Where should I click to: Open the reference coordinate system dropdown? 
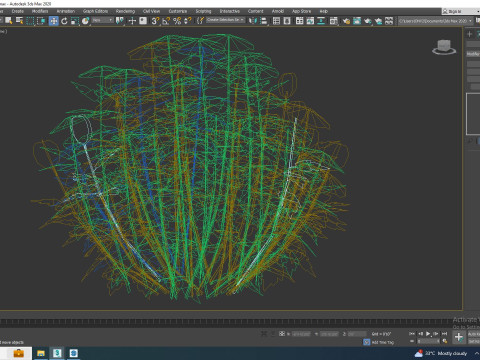(103, 20)
